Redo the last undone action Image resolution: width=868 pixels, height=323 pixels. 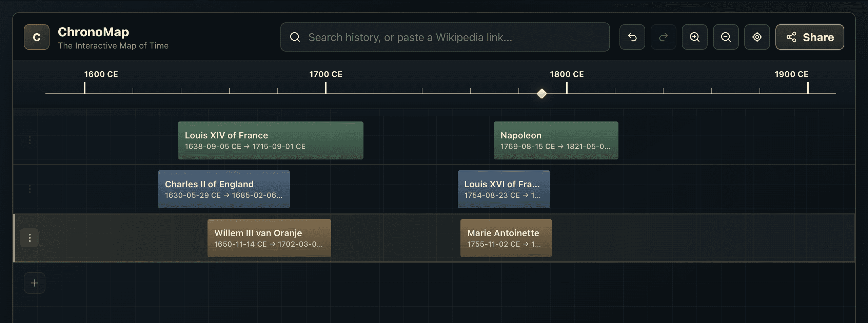[x=664, y=37]
